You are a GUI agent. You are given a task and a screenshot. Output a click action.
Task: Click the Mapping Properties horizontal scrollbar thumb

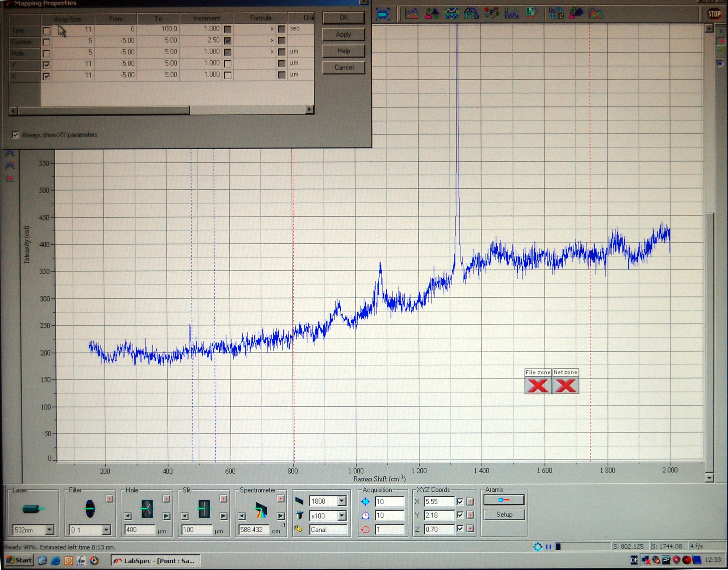(104, 111)
